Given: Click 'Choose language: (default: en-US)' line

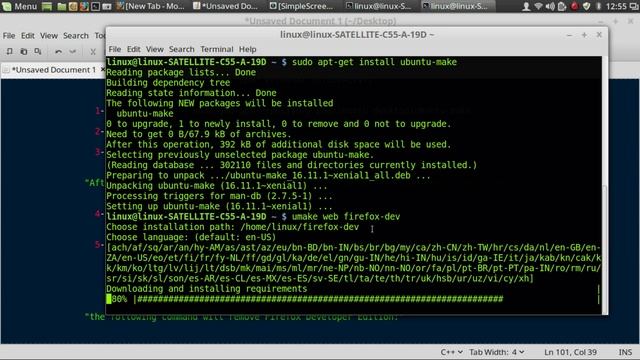Looking at the screenshot, I should (x=191, y=237).
